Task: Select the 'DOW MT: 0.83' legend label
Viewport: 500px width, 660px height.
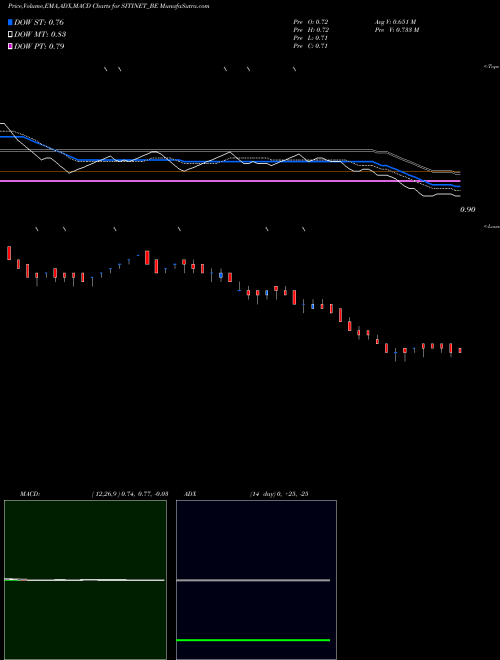Action: tap(40, 34)
